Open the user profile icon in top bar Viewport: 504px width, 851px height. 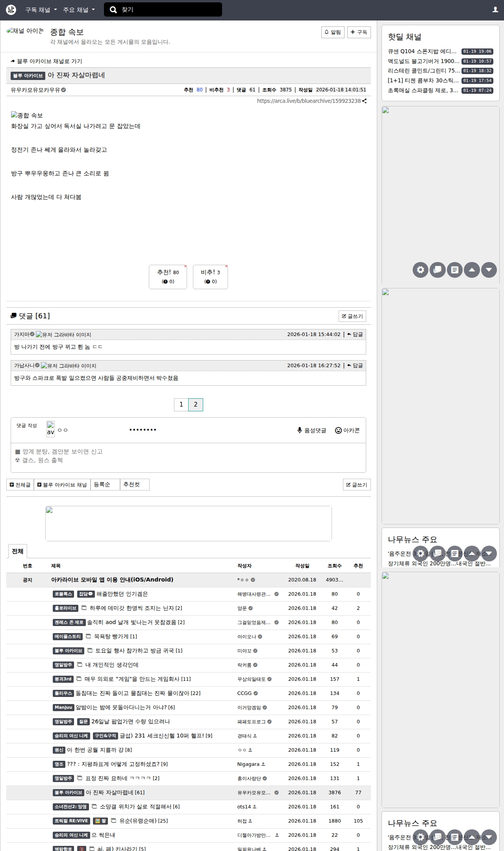point(495,10)
